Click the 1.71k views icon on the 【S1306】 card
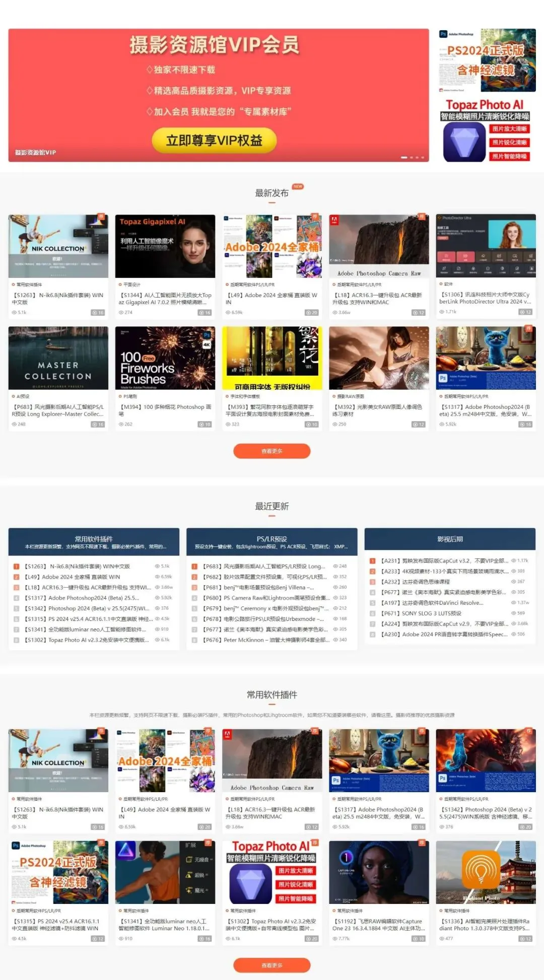 (442, 312)
